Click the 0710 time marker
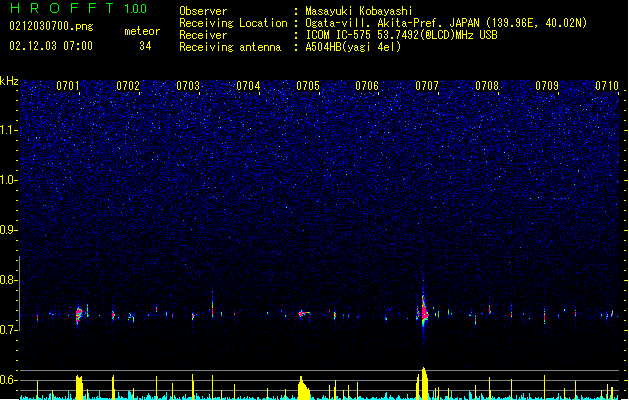The image size is (629, 400). pos(607,86)
